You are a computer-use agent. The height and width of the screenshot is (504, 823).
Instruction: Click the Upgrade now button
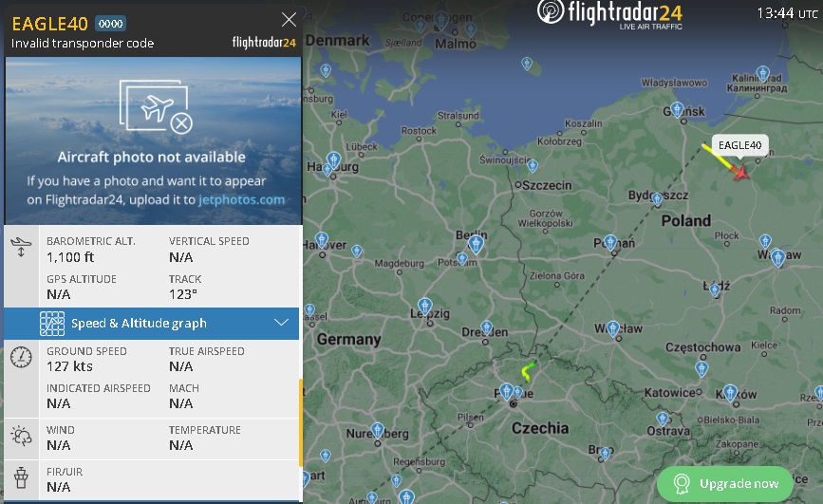(725, 483)
